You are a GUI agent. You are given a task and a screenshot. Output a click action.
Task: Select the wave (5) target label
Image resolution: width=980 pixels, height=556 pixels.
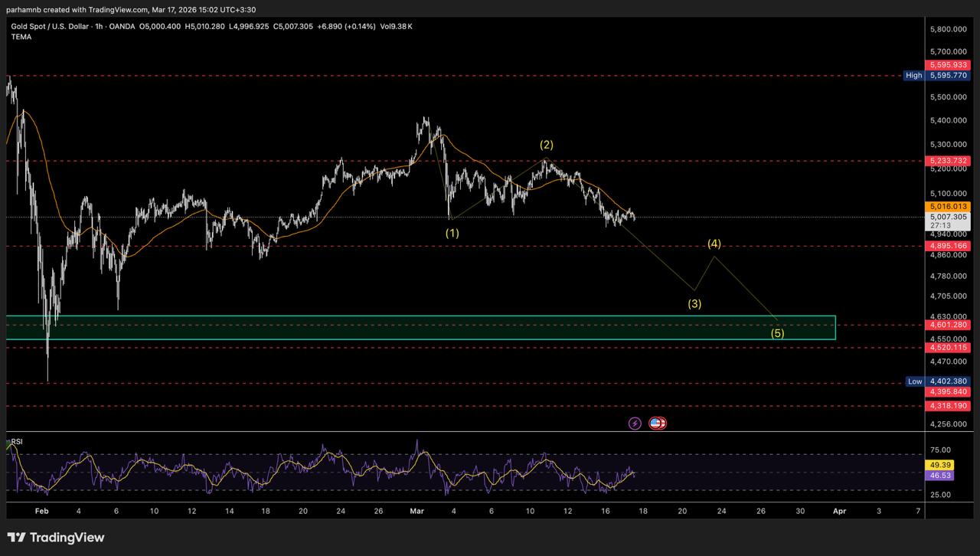[x=777, y=333]
